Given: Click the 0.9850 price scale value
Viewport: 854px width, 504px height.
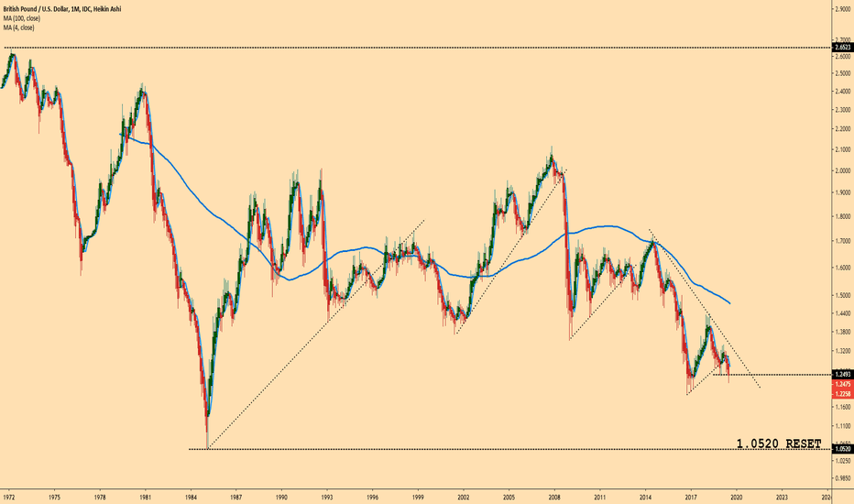Looking at the screenshot, I should pyautogui.click(x=843, y=478).
